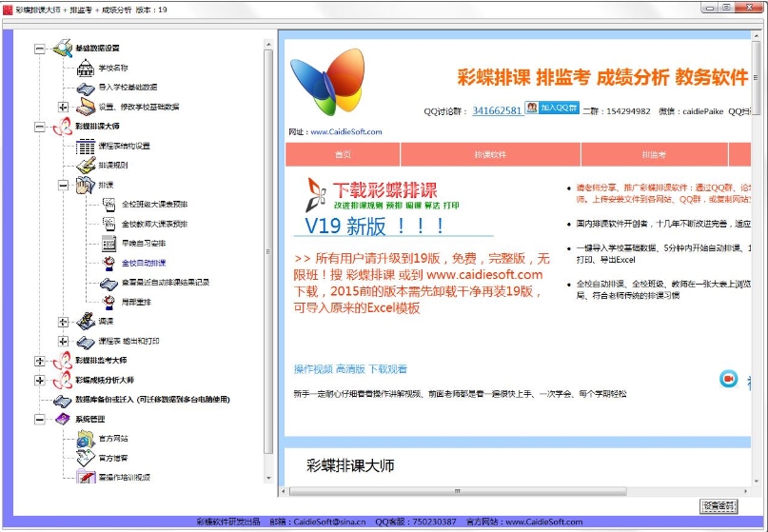Click the tree panel vertical scrollbar thumb
Viewport: 768px width, 532px height.
click(268, 251)
